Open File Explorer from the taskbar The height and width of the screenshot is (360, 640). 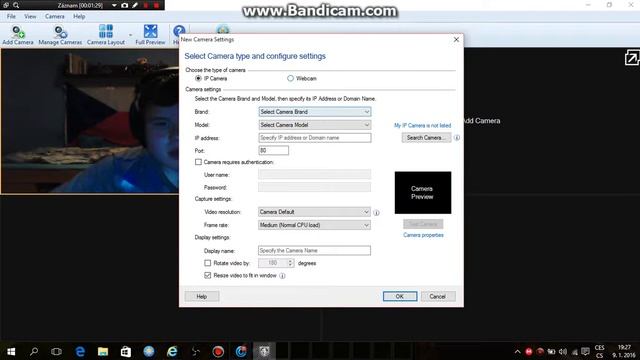[103, 351]
